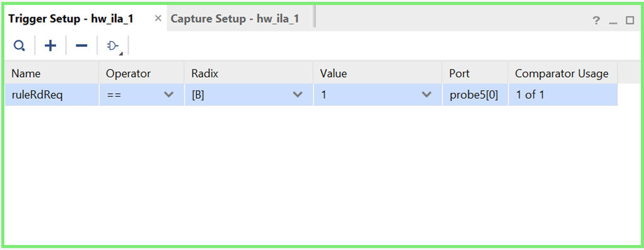This screenshot has width=644, height=250.
Task: Close the Trigger Setup - hw_ila_1 tab
Action: click(158, 18)
